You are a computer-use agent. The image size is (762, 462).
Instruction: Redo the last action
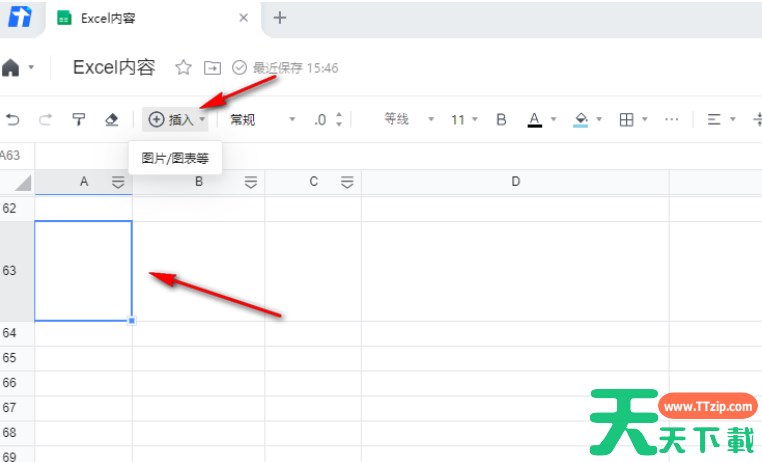[45, 120]
